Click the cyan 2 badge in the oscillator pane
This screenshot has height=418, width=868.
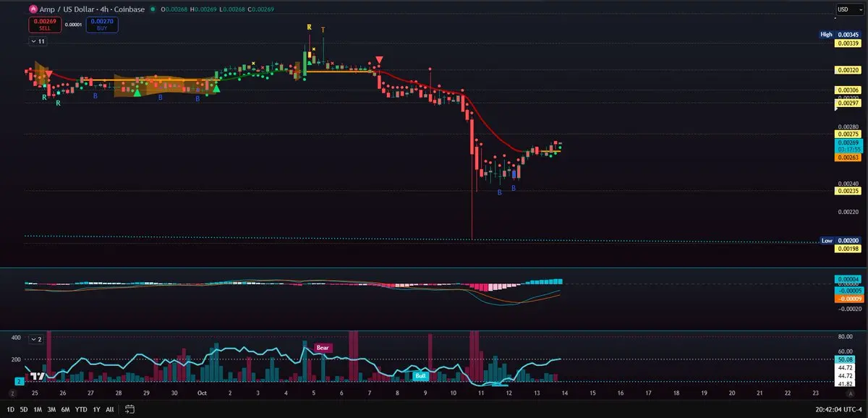pos(19,380)
